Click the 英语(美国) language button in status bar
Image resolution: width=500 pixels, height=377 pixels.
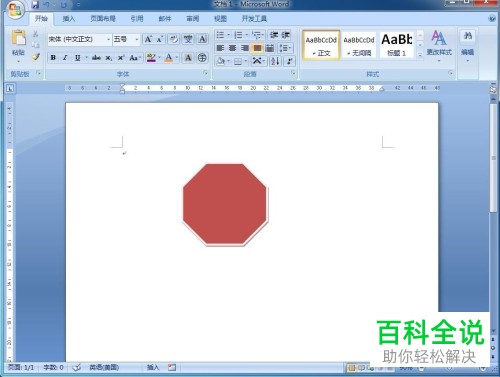click(104, 367)
